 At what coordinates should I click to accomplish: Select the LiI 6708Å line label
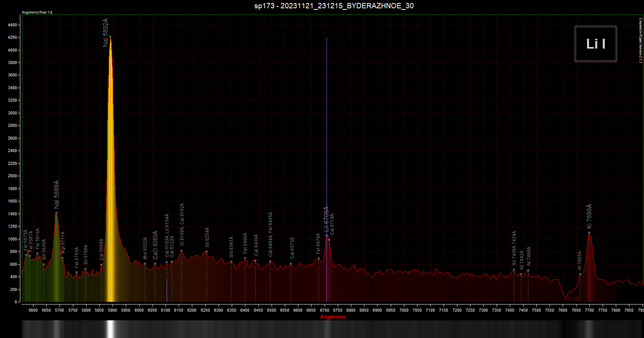(327, 219)
